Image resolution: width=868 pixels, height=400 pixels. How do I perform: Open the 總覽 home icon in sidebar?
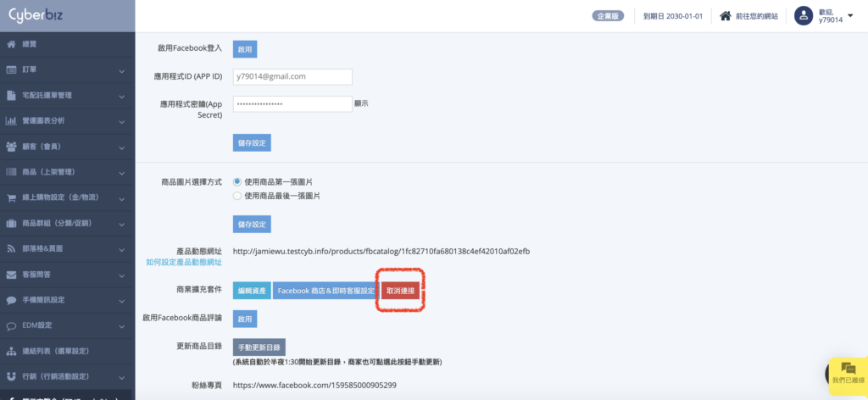(11, 44)
